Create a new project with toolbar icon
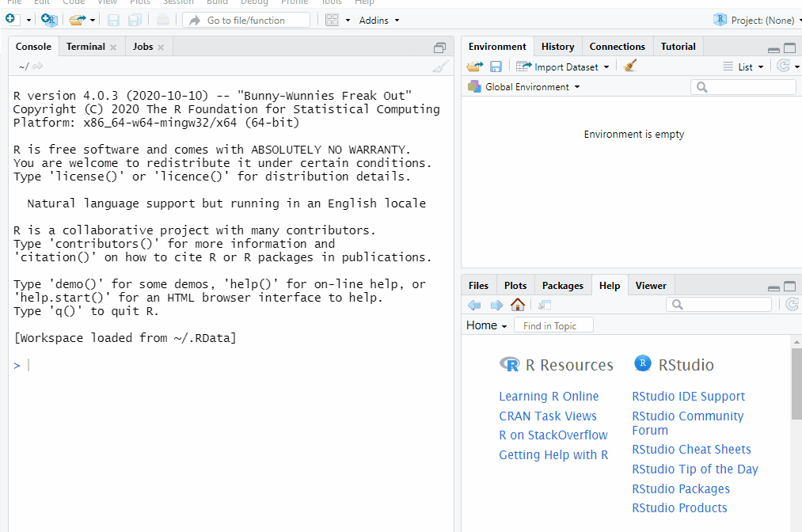The image size is (802, 532). tap(49, 20)
